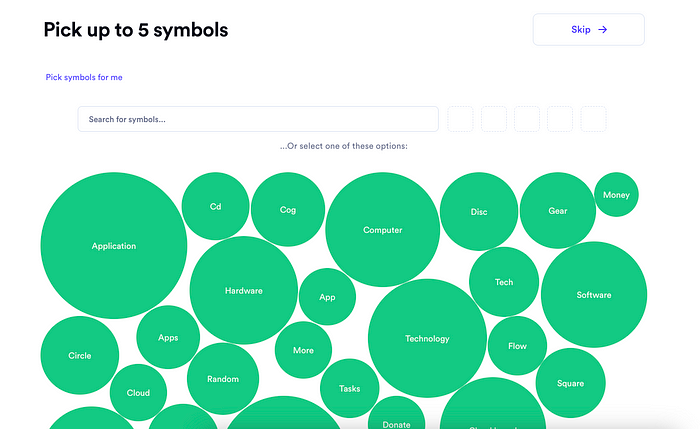Pick the Hardware bubble
This screenshot has width=700, height=429.
coord(244,290)
